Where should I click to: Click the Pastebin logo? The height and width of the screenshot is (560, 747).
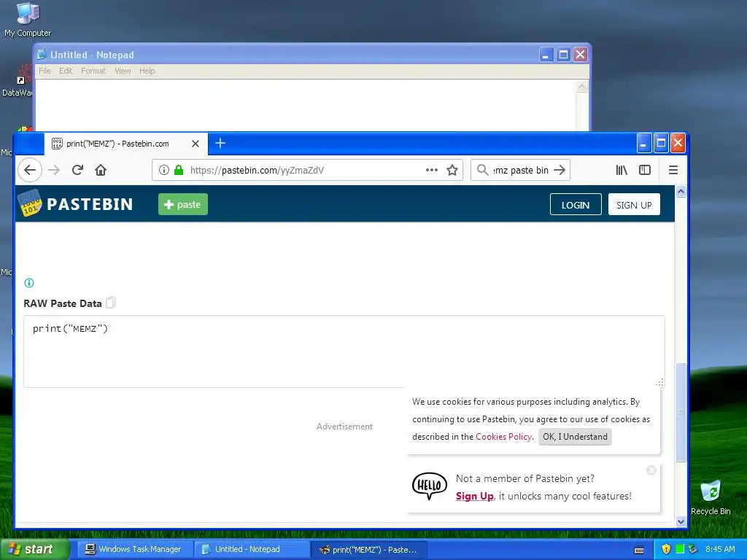75,204
